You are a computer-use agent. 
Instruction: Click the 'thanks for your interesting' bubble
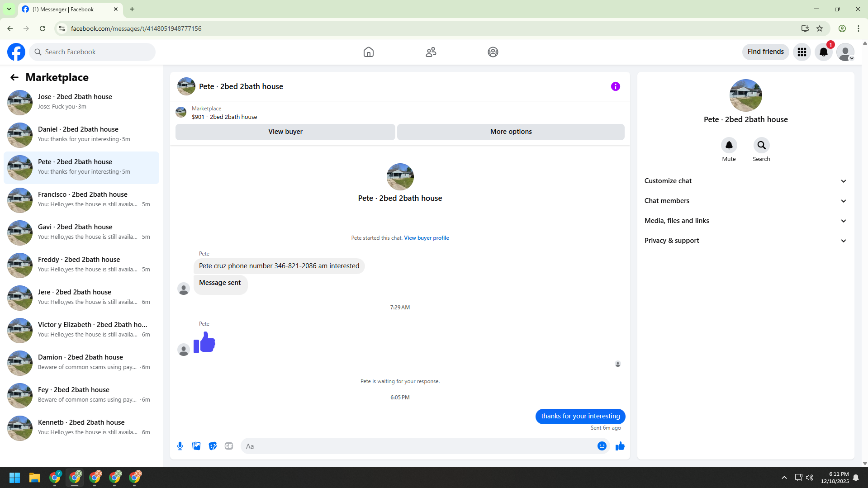[x=580, y=416]
